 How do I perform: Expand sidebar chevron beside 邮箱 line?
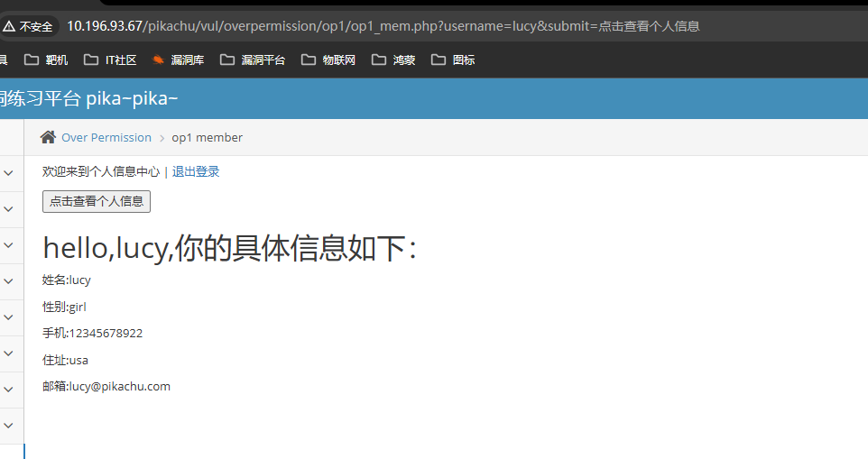tap(8, 389)
